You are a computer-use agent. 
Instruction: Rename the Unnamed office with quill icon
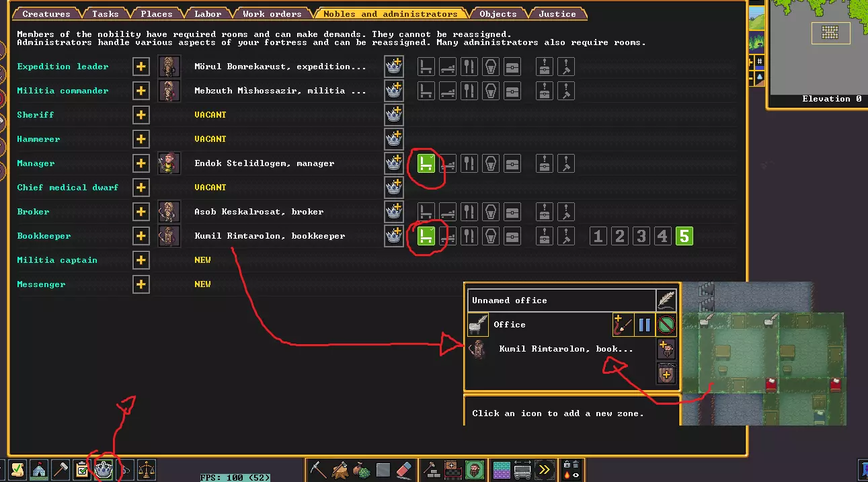[666, 300]
